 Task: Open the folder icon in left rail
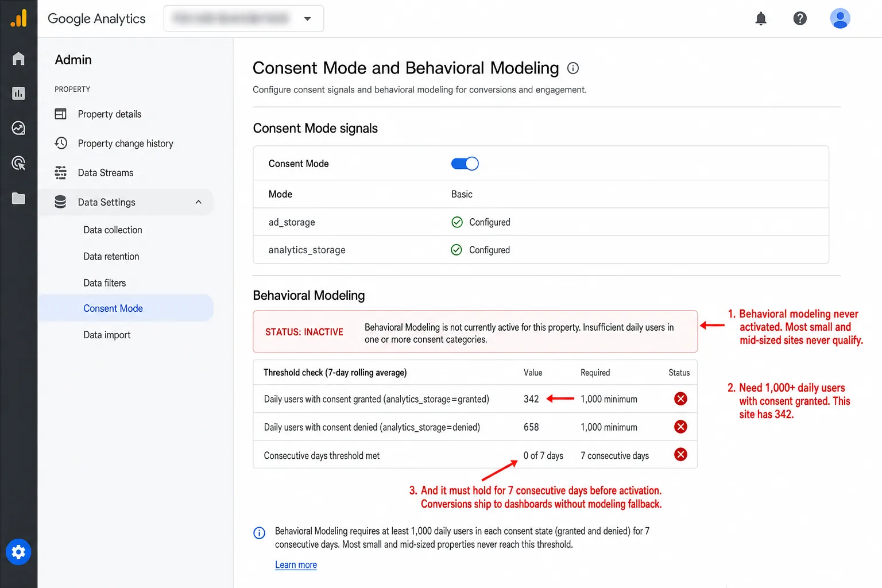(x=18, y=198)
